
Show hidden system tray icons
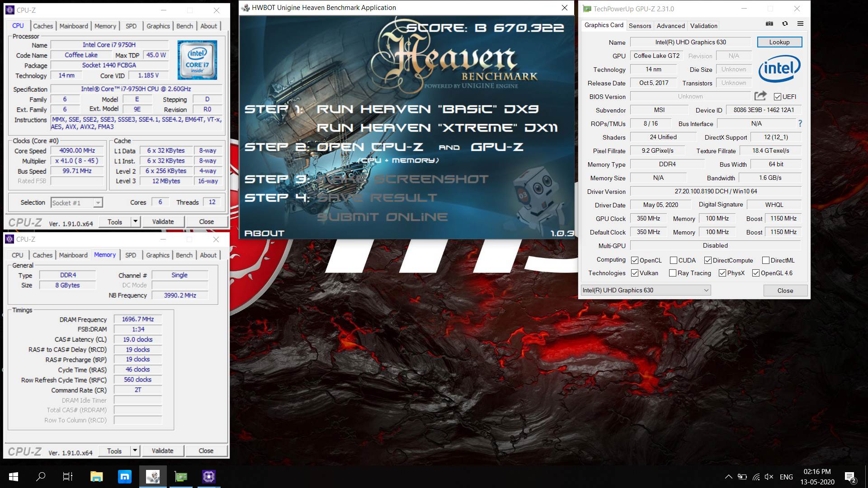(x=728, y=477)
